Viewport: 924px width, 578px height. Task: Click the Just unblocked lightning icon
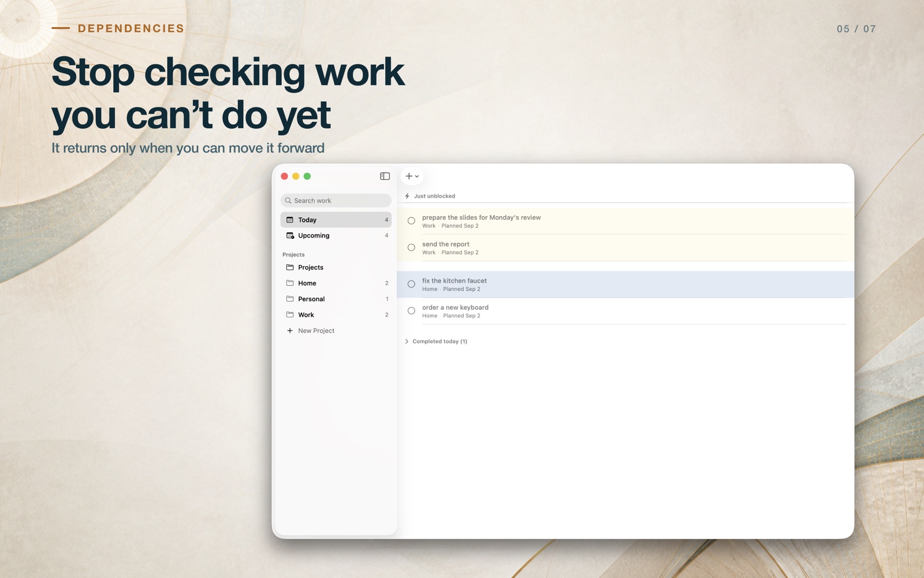[407, 196]
